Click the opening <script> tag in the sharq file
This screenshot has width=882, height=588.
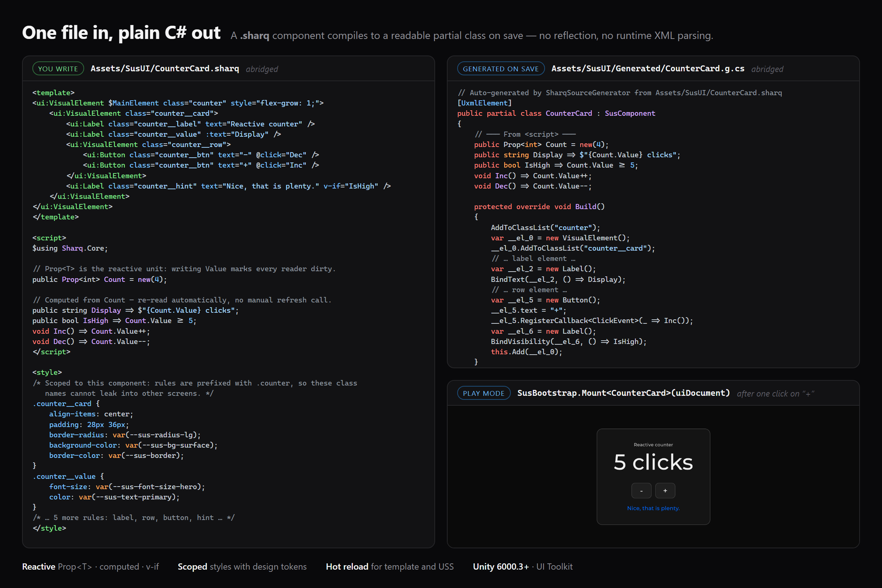[50, 238]
